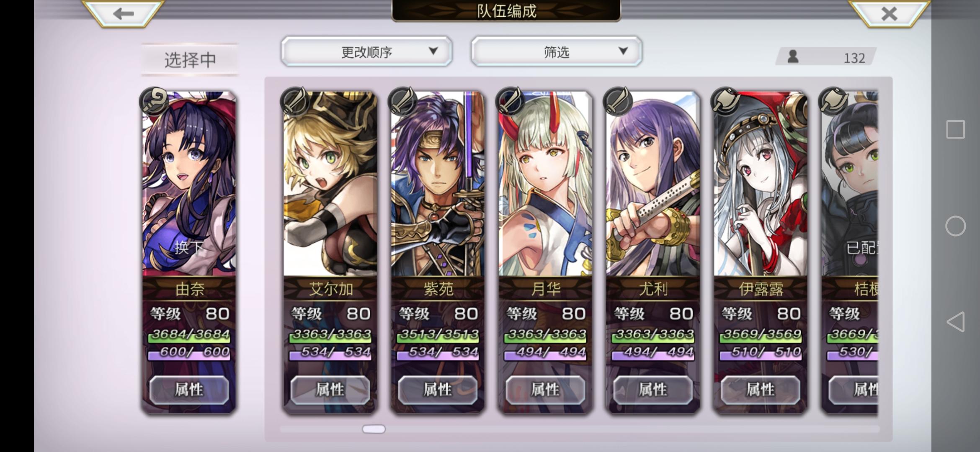Screen dimensions: 980x452
Task: Tap the Android home circle button
Action: pos(955,226)
